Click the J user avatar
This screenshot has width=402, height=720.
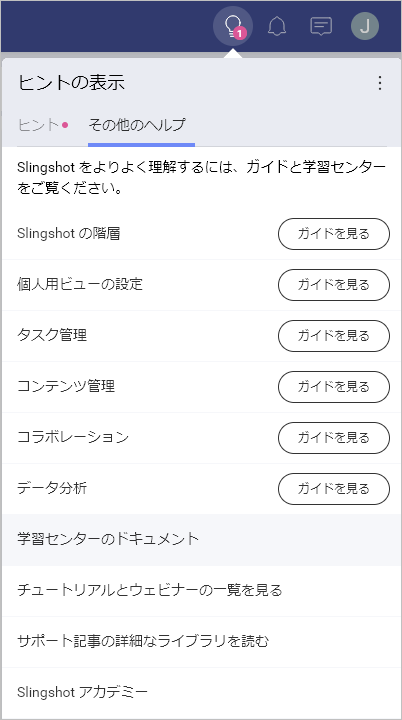[365, 26]
